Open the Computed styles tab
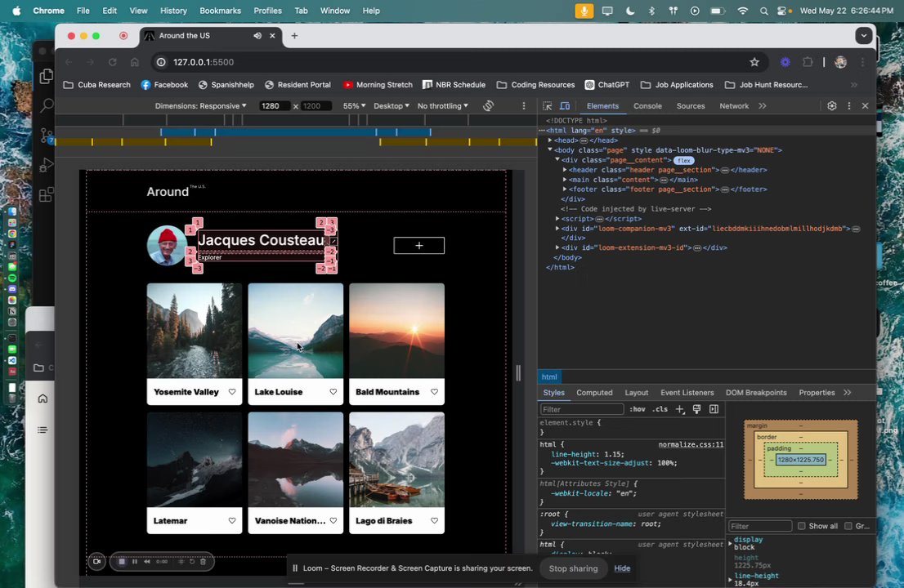This screenshot has width=904, height=588. click(594, 393)
